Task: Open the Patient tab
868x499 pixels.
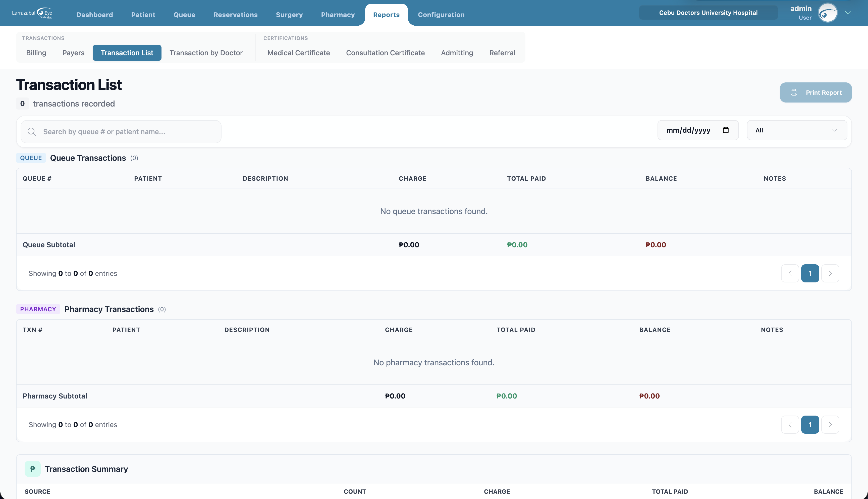Action: pyautogui.click(x=143, y=15)
